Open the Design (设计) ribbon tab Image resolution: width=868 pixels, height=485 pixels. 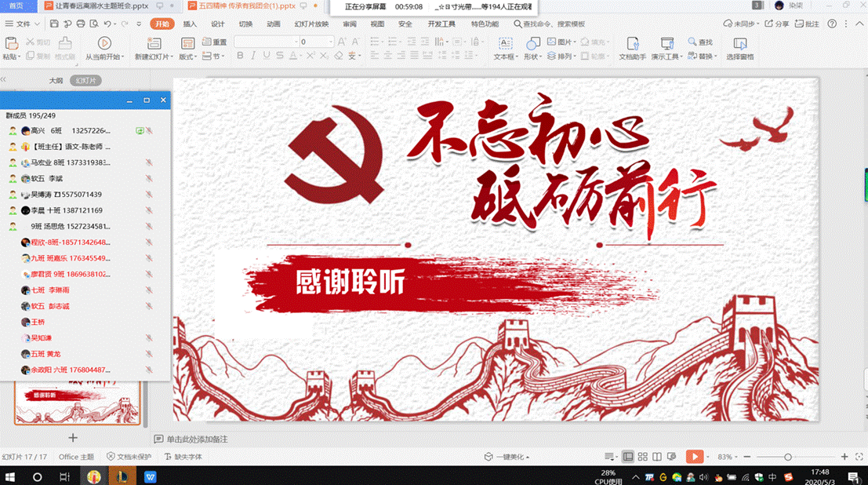(x=217, y=24)
